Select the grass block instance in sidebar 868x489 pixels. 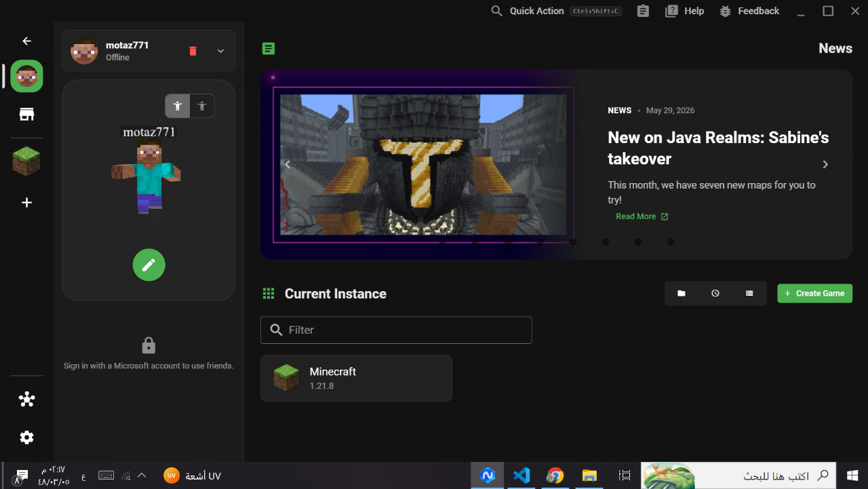click(26, 161)
